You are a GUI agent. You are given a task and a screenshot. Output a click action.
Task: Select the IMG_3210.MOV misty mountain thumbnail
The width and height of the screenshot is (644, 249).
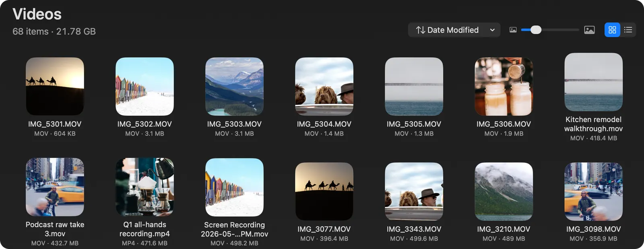click(x=504, y=191)
